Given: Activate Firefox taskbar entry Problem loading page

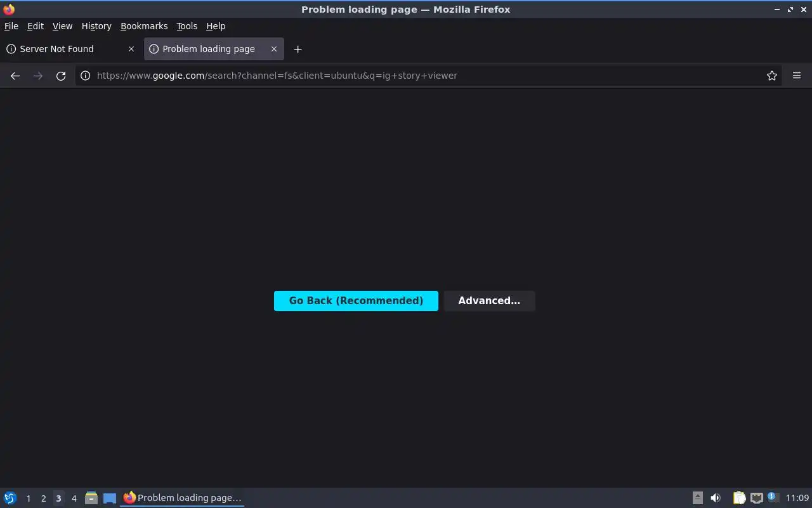Looking at the screenshot, I should (183, 498).
